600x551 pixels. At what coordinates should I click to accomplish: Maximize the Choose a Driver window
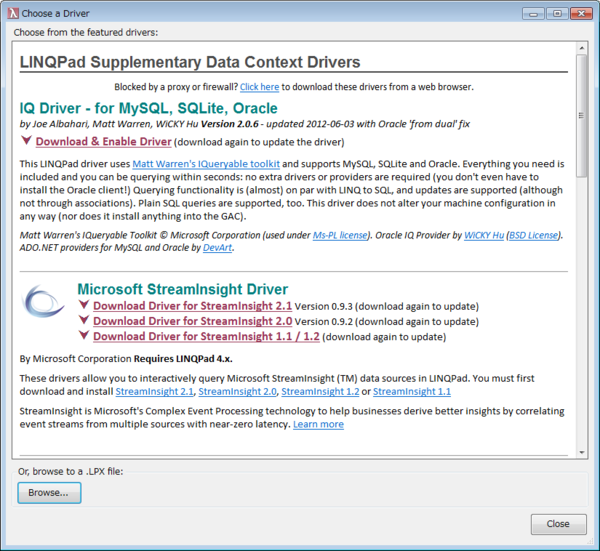click(557, 14)
